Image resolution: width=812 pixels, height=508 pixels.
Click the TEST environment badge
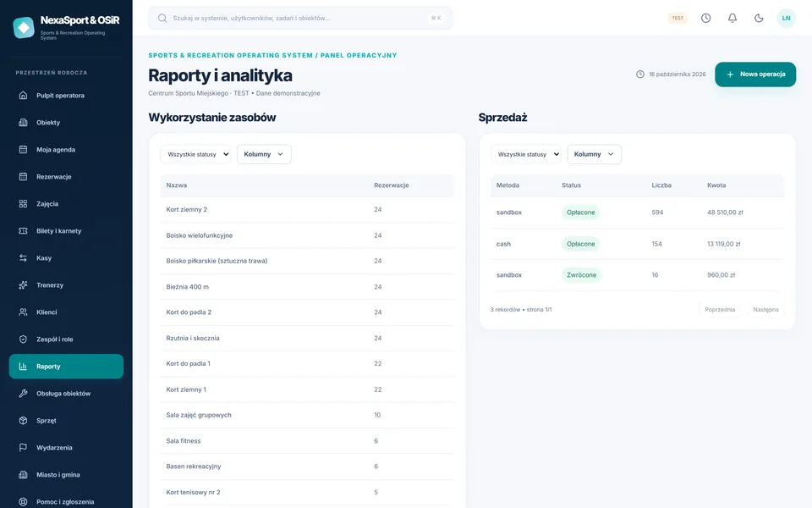678,18
